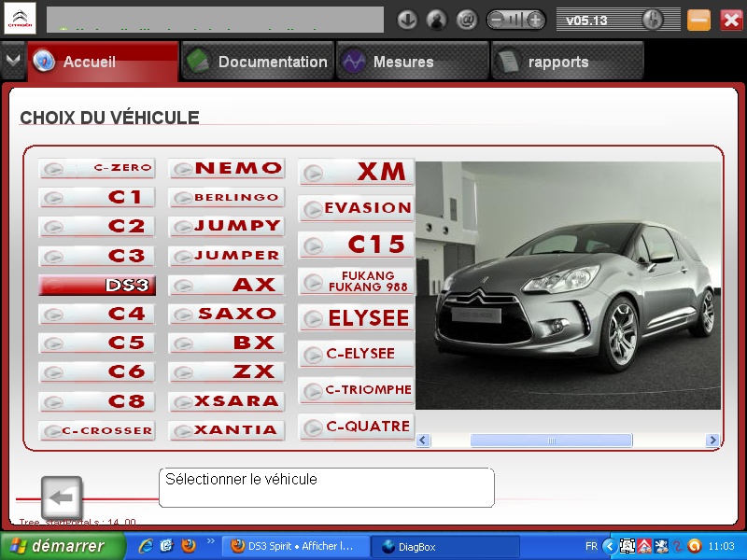The image size is (747, 560).
Task: Choose the XANTIA vehicle
Action: (227, 430)
